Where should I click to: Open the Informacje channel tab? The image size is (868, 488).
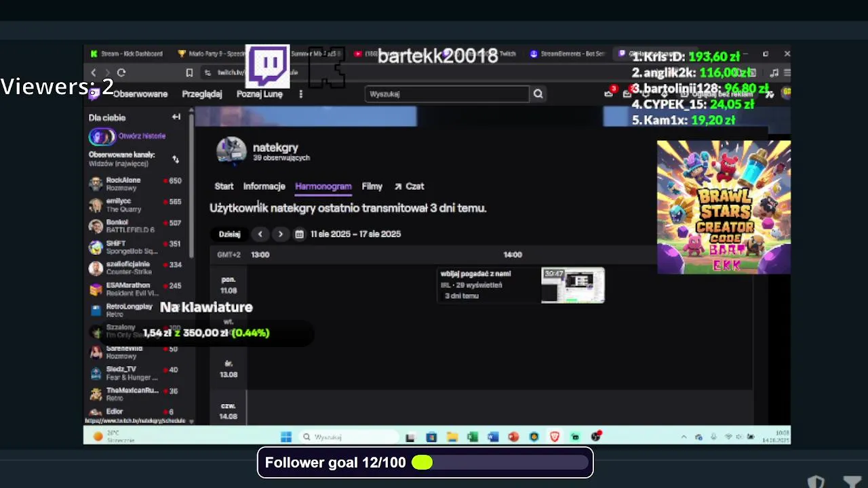coord(264,186)
